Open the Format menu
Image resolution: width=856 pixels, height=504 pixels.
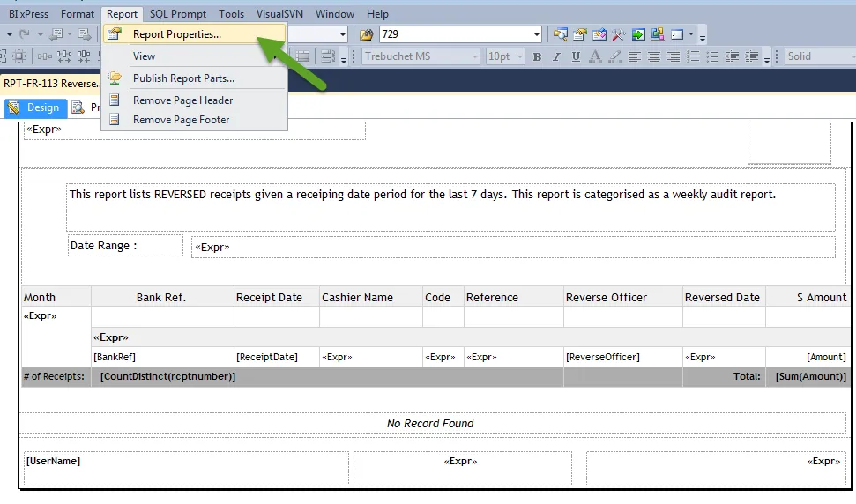point(78,14)
